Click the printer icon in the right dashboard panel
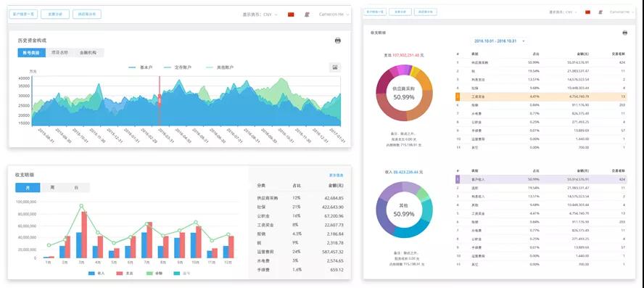644x288 pixels. click(624, 33)
